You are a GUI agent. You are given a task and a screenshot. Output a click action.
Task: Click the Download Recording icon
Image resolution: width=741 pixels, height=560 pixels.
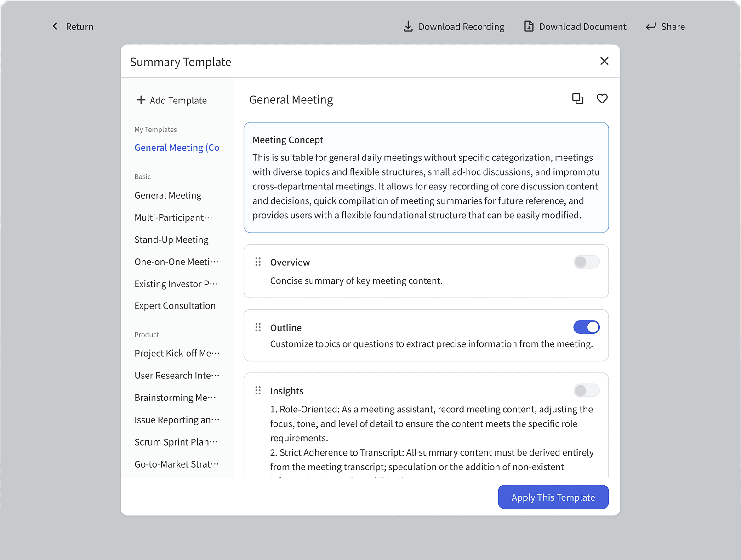click(x=408, y=27)
